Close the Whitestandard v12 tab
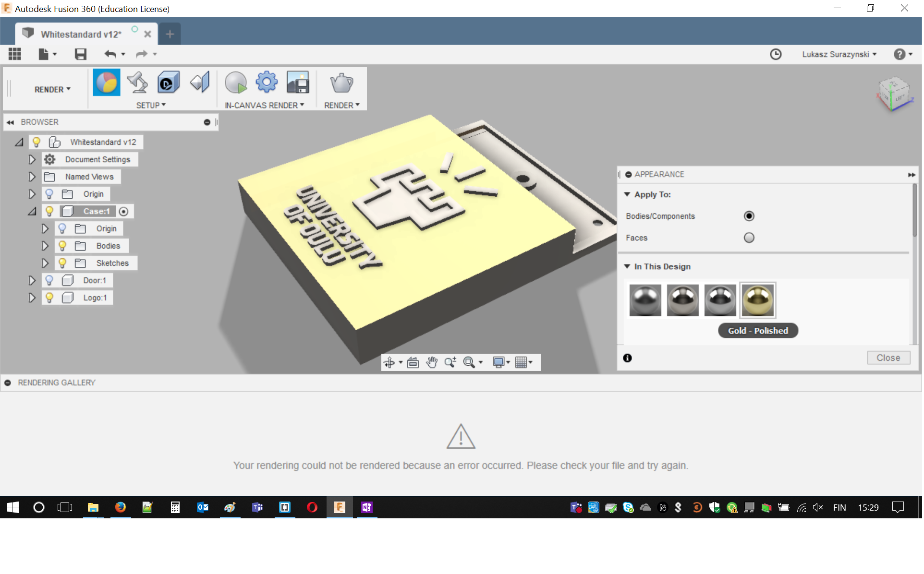 (148, 35)
